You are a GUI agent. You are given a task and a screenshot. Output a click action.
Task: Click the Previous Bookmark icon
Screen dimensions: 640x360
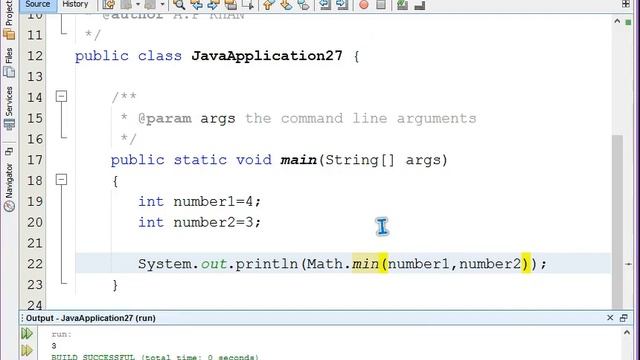coord(268,4)
